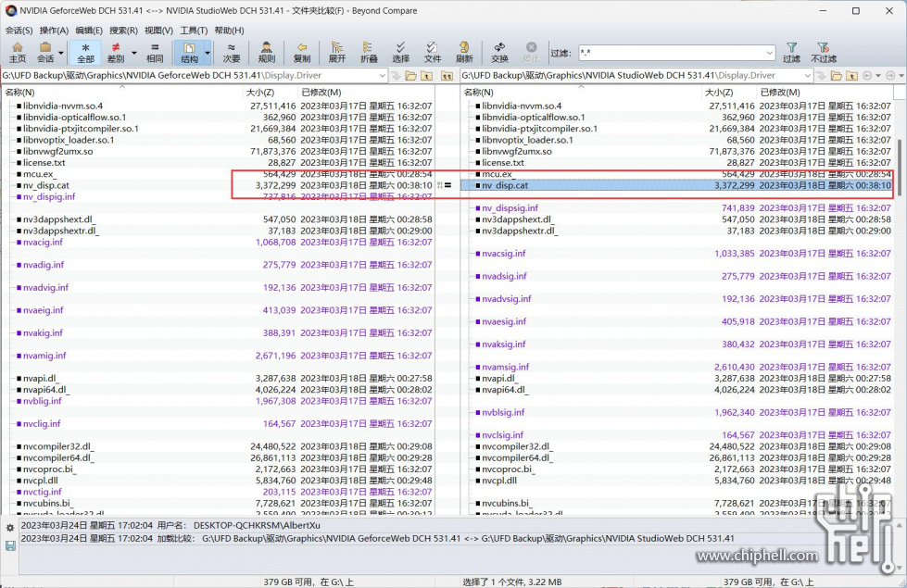The height and width of the screenshot is (588, 907).
Task: Open the 规则 rules dialog
Action: click(x=266, y=53)
